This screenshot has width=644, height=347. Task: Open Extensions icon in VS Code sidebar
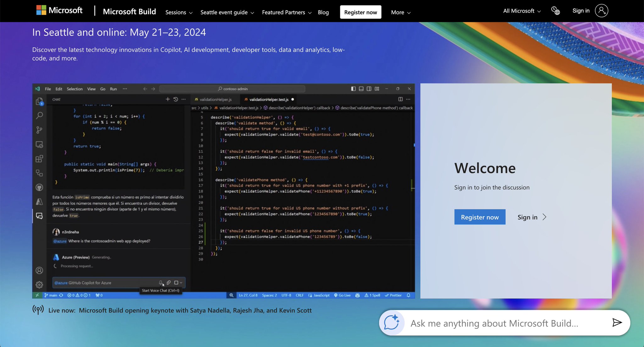39,159
